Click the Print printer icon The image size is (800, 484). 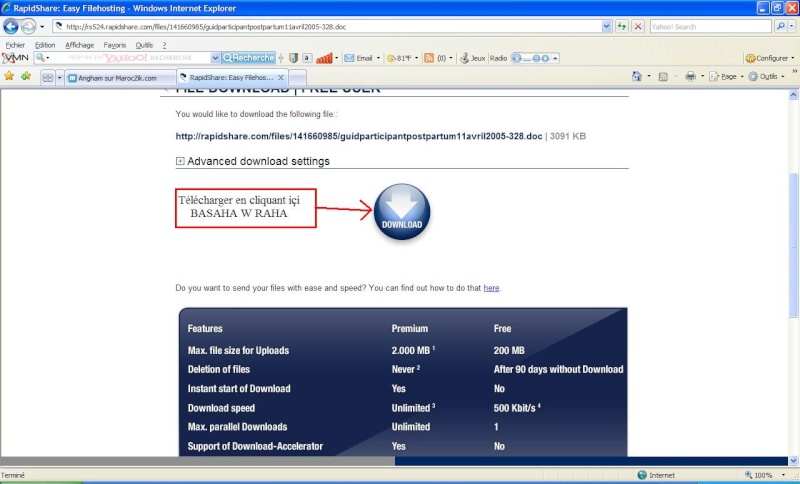click(690, 77)
